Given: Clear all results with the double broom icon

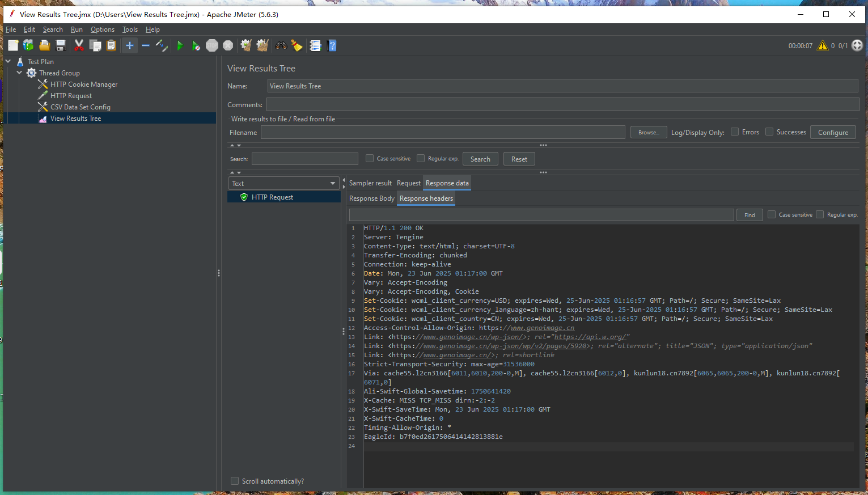Looking at the screenshot, I should tap(262, 45).
